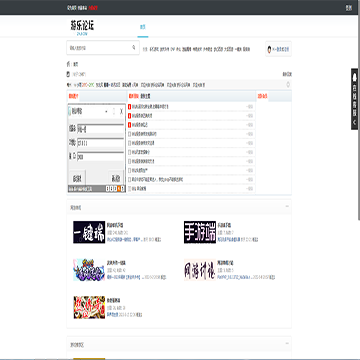Collapse the right-side floating customer service panel
Screen dimensions: 360x360
355,123
